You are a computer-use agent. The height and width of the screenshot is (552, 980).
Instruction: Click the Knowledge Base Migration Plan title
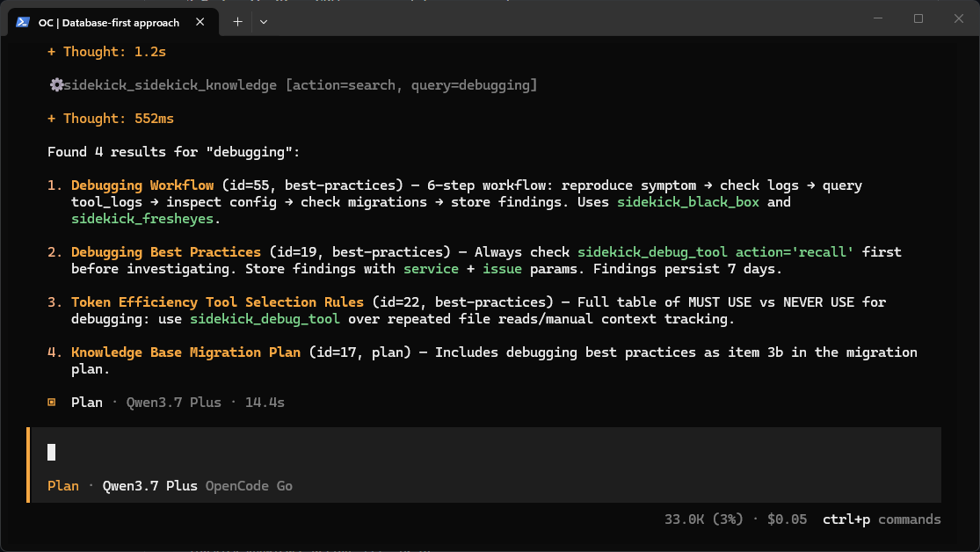(x=185, y=352)
